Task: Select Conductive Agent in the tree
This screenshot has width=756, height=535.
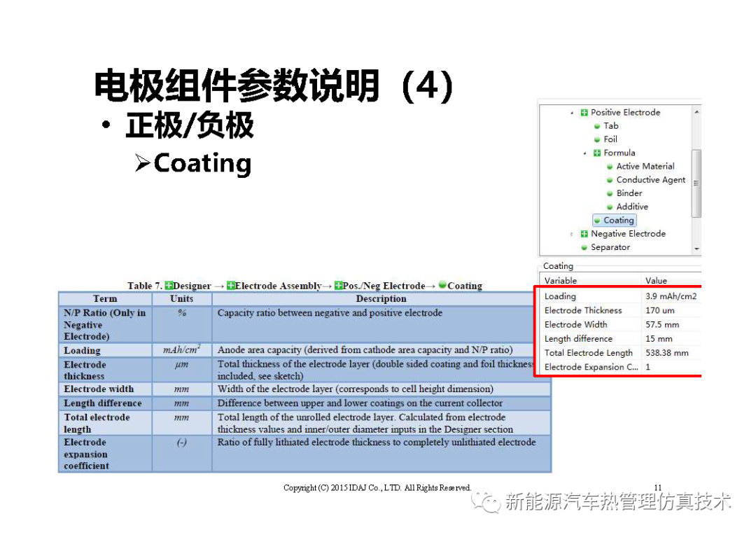Action: [650, 180]
